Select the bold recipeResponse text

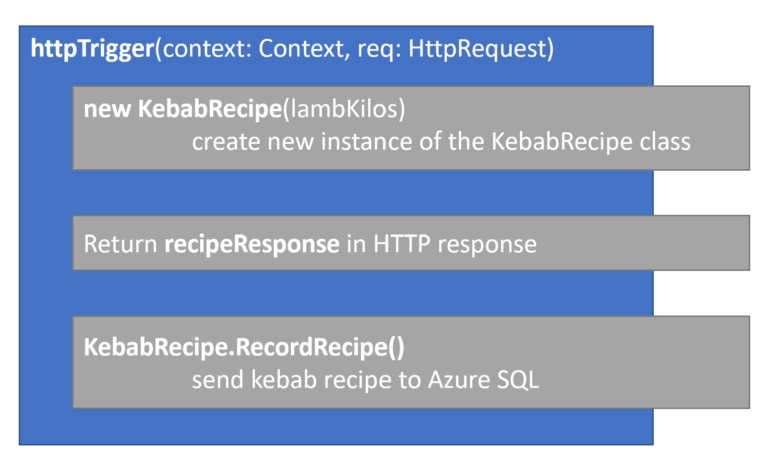tap(251, 244)
